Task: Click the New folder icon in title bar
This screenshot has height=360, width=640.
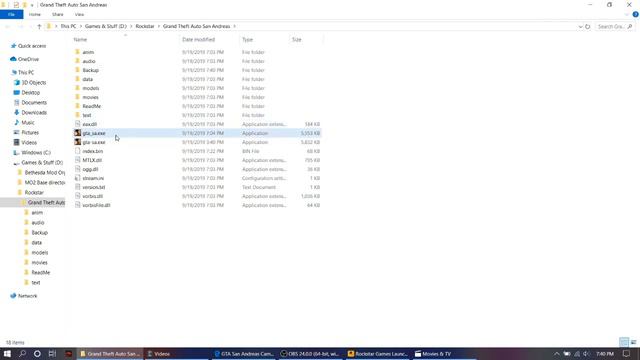Action: tap(24, 5)
